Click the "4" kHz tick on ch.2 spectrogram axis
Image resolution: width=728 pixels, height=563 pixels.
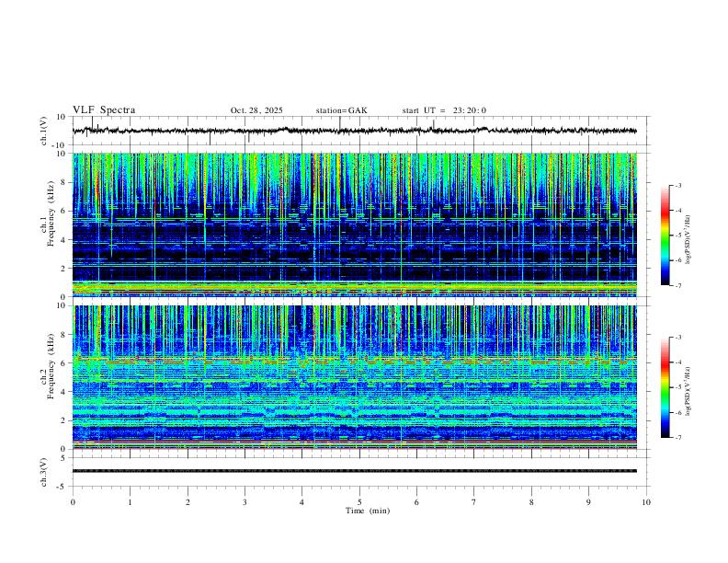[64, 392]
